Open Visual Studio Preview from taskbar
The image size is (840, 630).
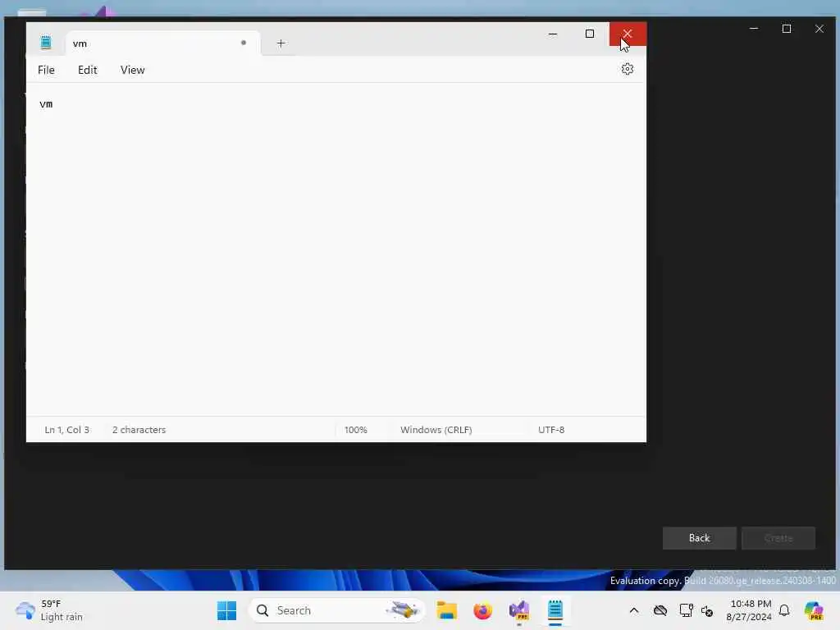click(519, 610)
